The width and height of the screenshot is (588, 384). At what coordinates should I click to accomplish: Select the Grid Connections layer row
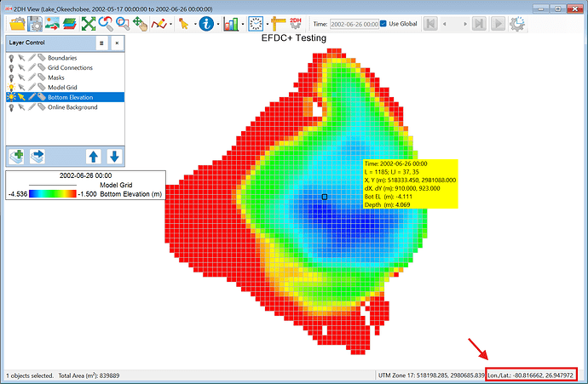[x=66, y=68]
